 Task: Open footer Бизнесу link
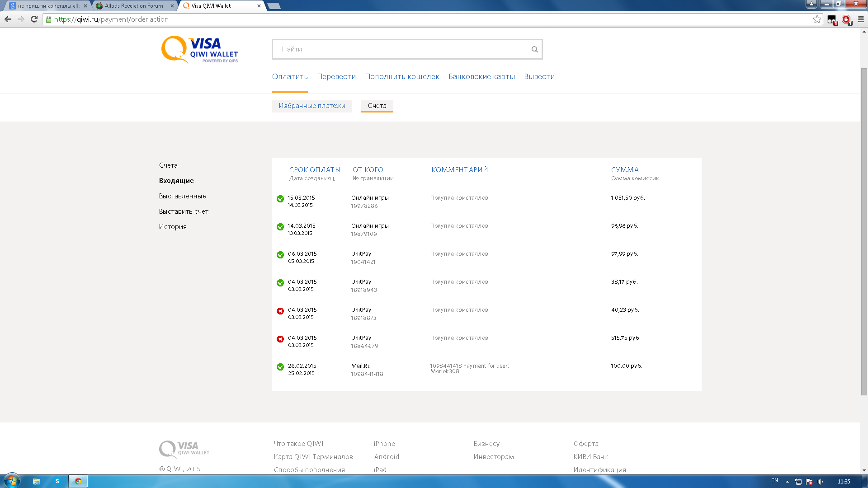pos(486,444)
